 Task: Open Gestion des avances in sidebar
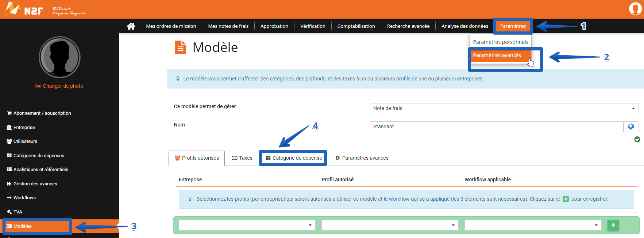coord(32,184)
